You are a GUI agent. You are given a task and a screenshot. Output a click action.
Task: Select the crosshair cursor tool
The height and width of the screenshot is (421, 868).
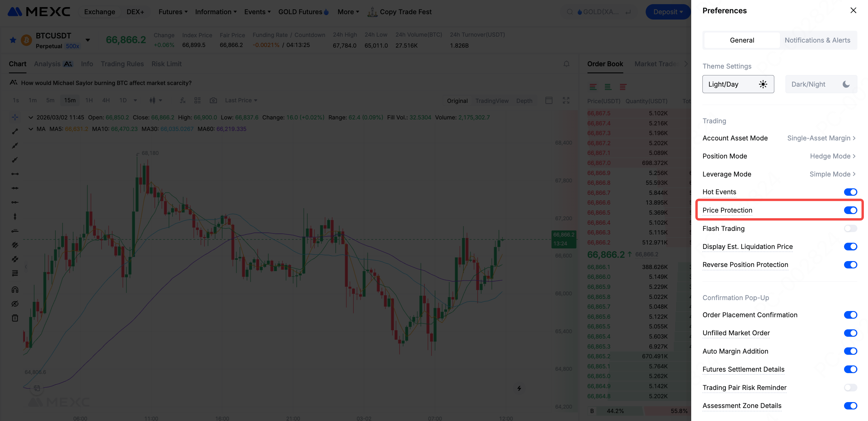(x=15, y=117)
